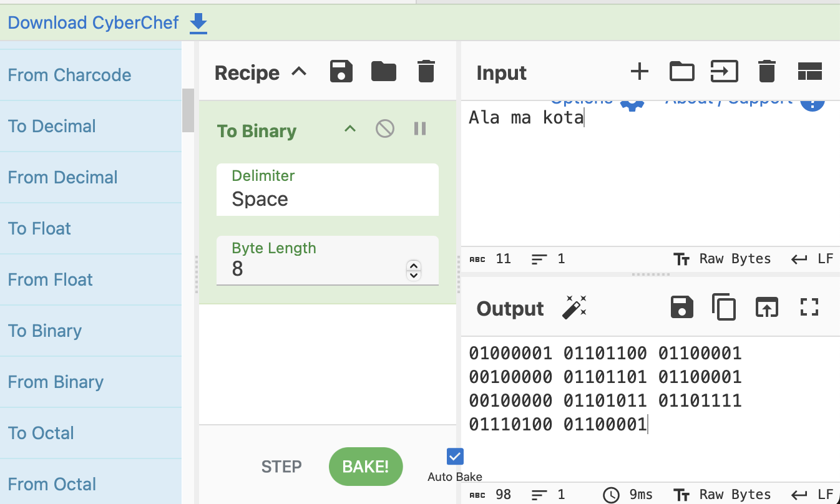Load a recipe via folder icon
840x504 pixels.
pos(383,72)
